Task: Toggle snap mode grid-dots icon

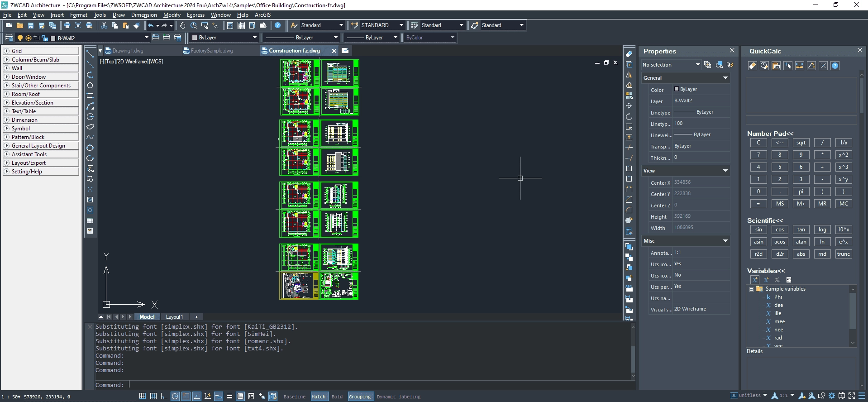Action: pos(143,396)
